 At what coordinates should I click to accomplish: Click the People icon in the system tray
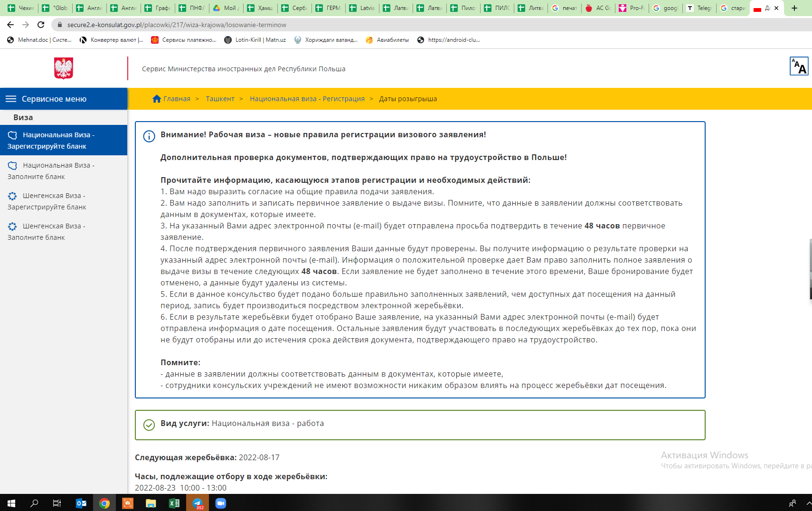click(x=792, y=503)
